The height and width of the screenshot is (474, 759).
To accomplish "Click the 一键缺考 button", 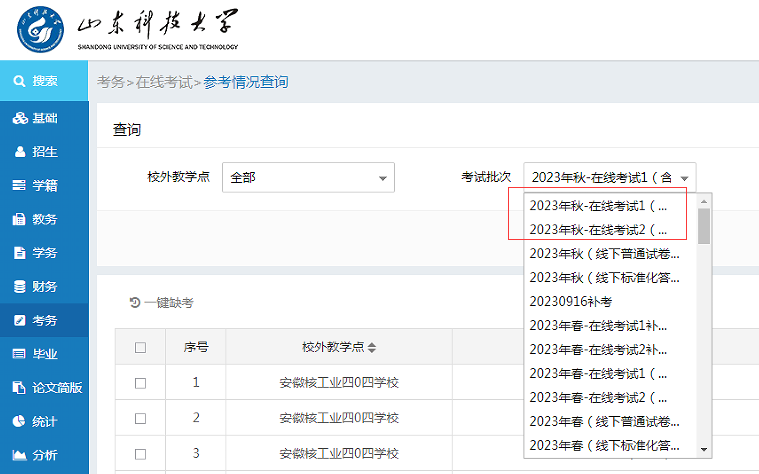I will (162, 303).
